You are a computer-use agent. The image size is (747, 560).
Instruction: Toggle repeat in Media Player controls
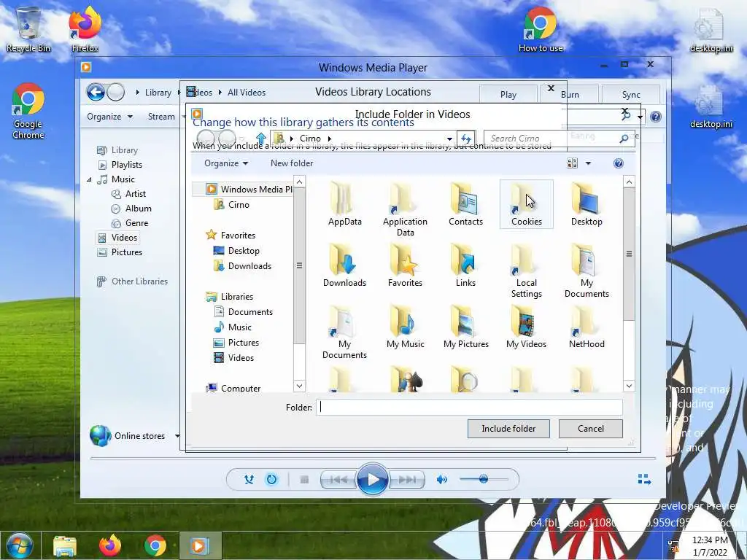tap(271, 480)
